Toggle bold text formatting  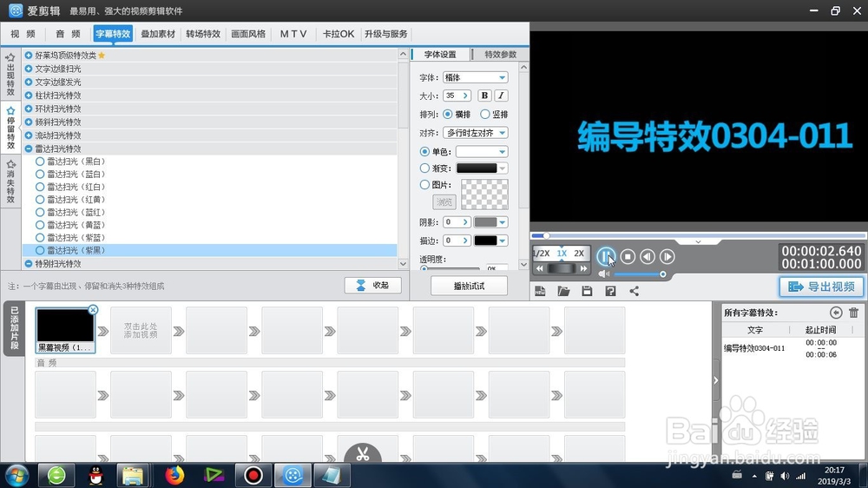pos(484,96)
